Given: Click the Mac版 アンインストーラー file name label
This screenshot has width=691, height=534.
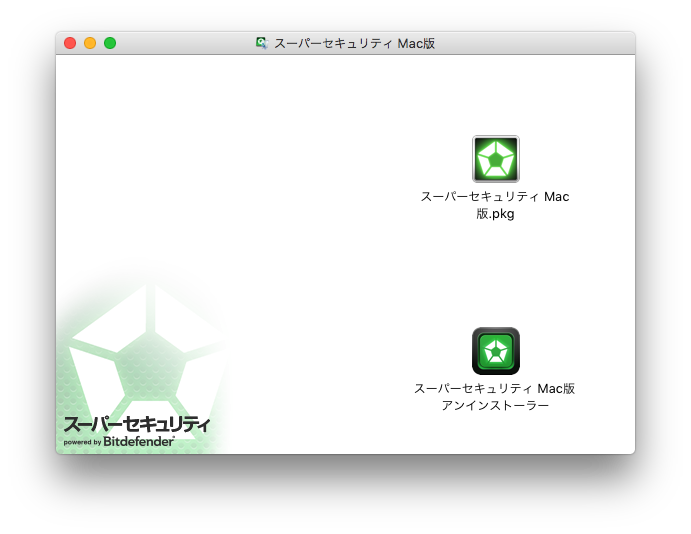Looking at the screenshot, I should [495, 397].
